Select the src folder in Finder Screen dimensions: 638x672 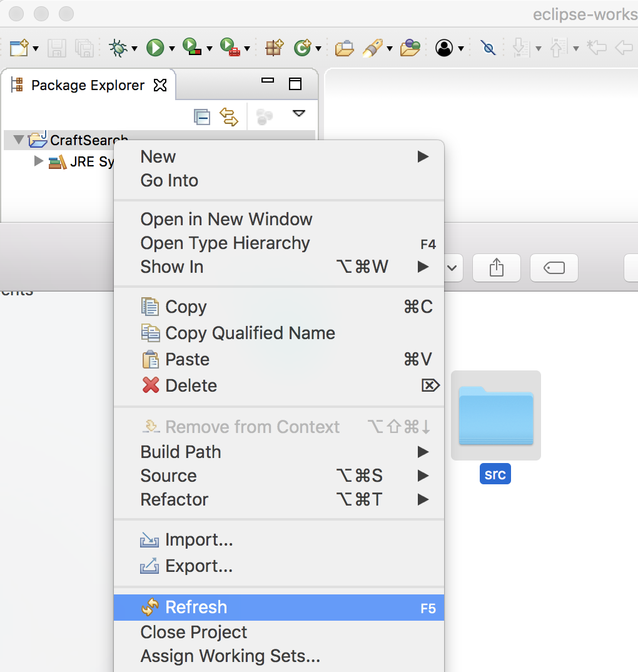tap(495, 416)
